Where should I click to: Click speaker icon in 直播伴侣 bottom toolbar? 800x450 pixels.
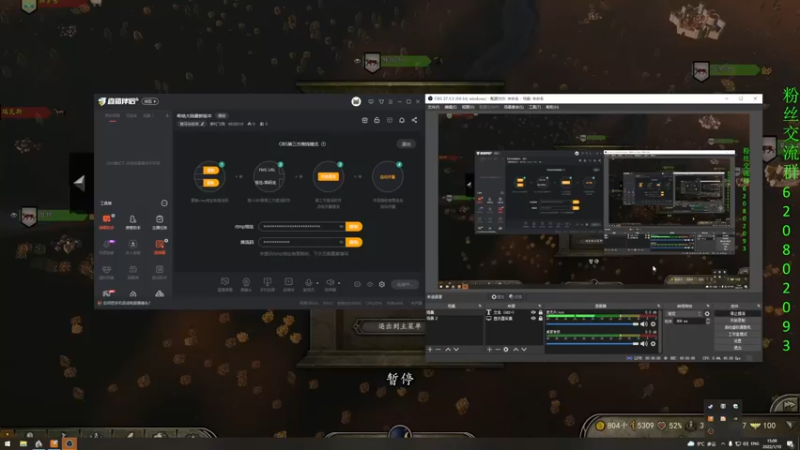(x=330, y=282)
